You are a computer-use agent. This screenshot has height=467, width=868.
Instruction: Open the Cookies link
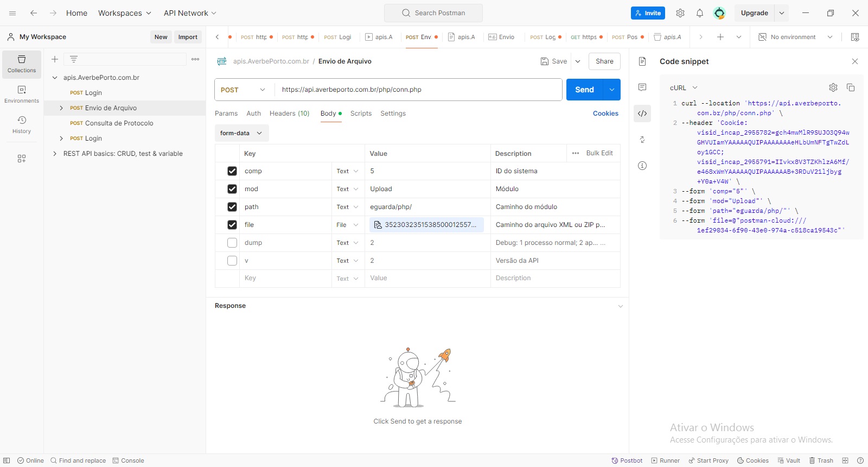click(605, 113)
